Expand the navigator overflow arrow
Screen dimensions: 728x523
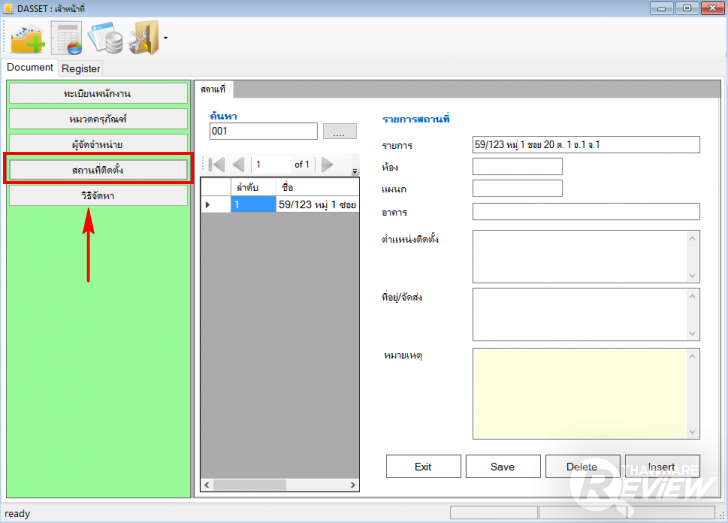pyautogui.click(x=355, y=171)
